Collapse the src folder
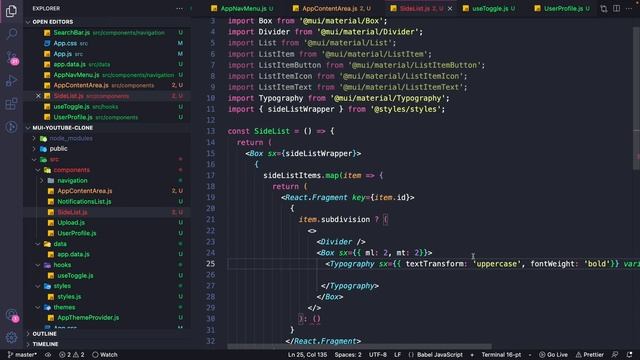640x360 pixels. (x=54, y=159)
